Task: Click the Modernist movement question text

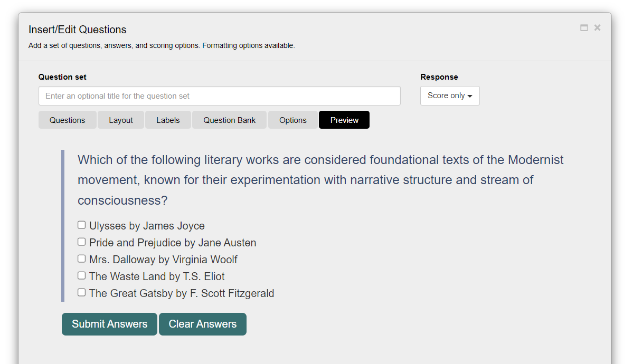Action: pos(320,180)
